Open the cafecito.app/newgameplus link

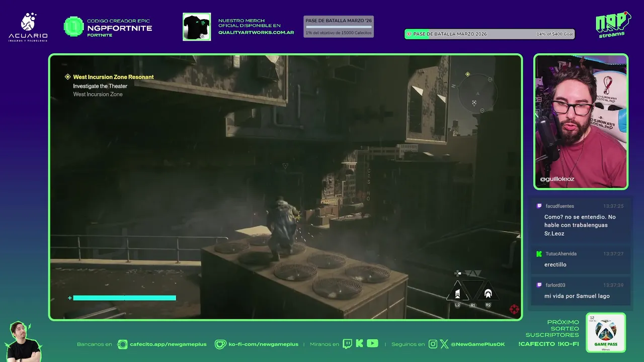[x=168, y=344]
